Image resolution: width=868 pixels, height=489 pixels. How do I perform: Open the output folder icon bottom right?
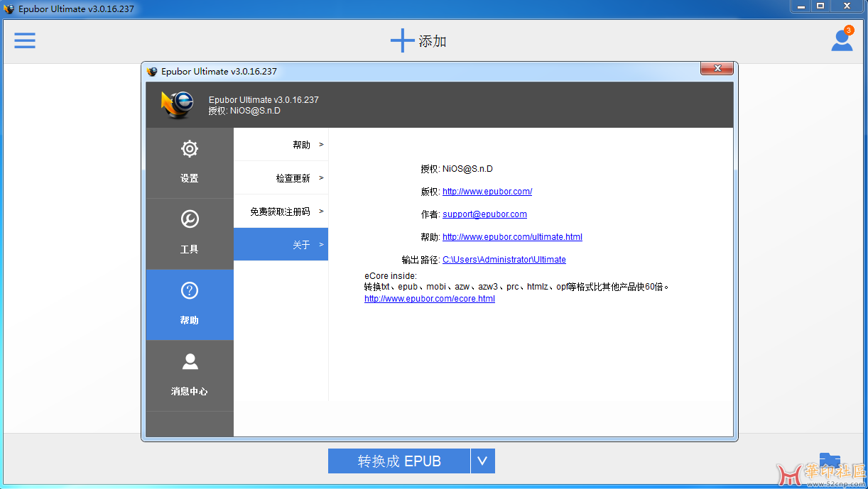click(829, 462)
